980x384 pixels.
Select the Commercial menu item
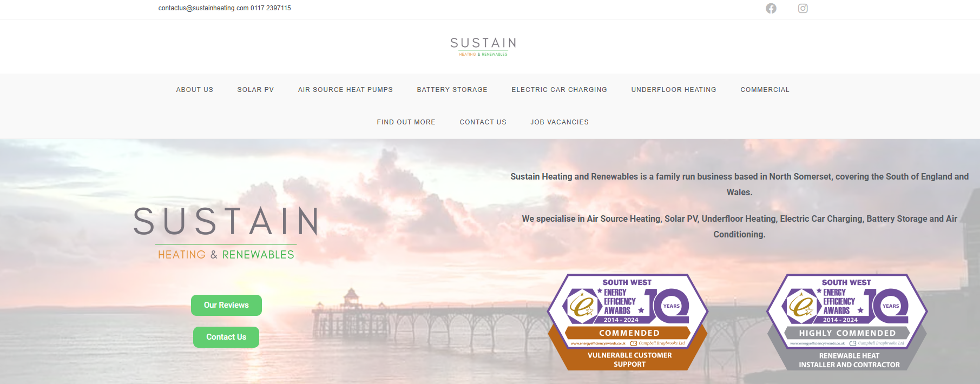tap(765, 90)
